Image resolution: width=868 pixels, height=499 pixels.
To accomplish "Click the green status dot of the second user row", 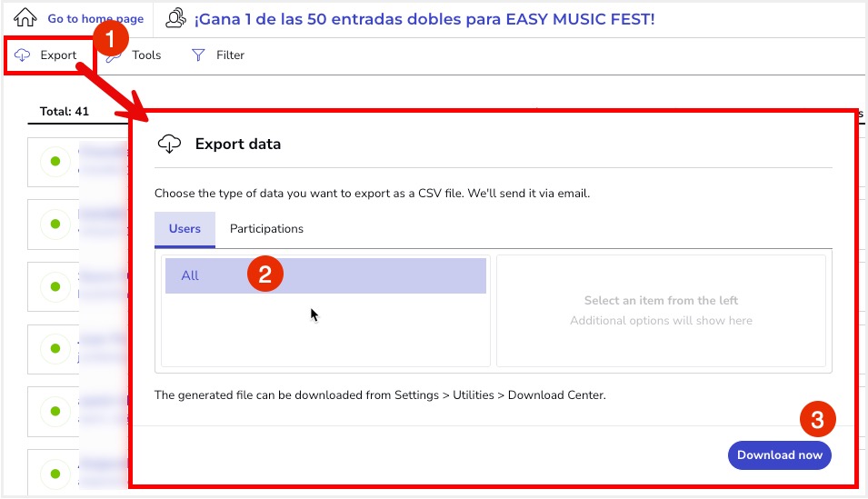I will (x=55, y=224).
